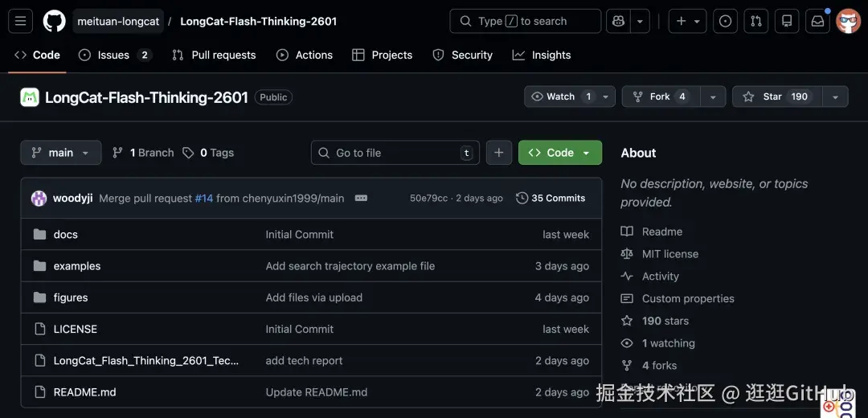This screenshot has width=868, height=418.
Task: View the 1 Branch link
Action: [143, 153]
